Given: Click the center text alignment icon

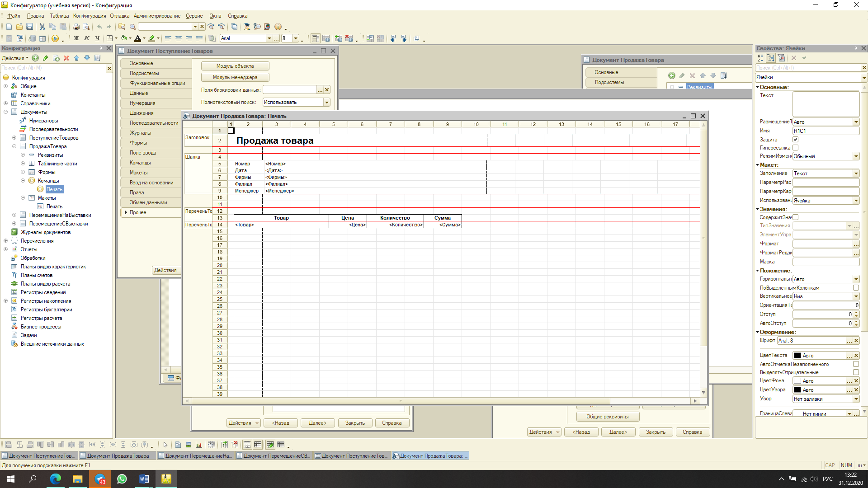Looking at the screenshot, I should pyautogui.click(x=179, y=38).
